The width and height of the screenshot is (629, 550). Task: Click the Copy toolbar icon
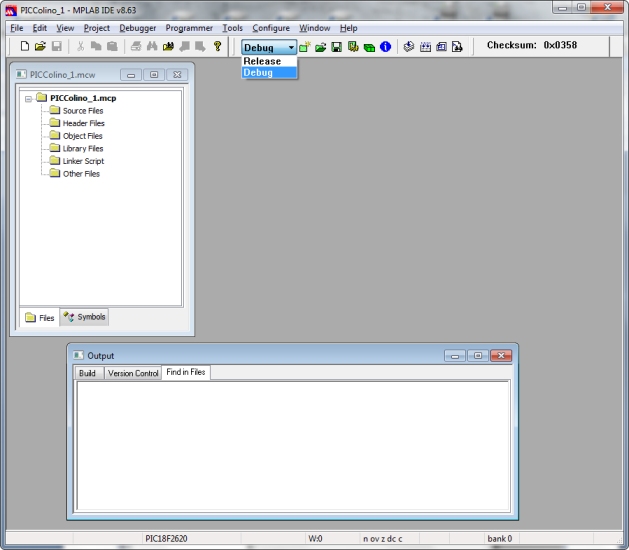pyautogui.click(x=96, y=46)
